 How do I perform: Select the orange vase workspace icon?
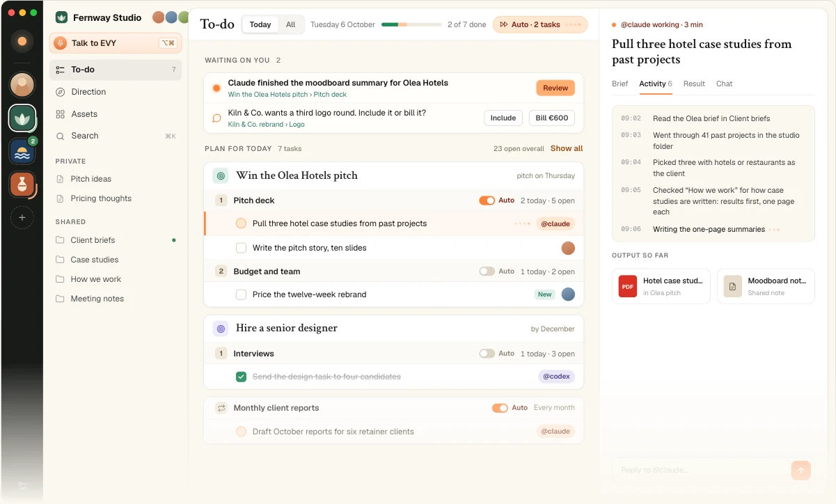tap(22, 184)
